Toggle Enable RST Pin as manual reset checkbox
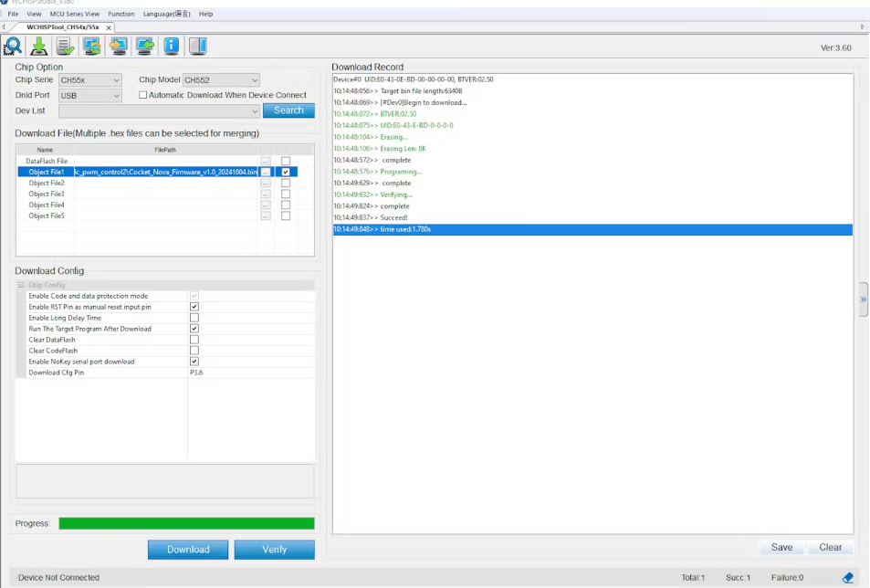Screen dimensions: 870x588 (x=194, y=307)
